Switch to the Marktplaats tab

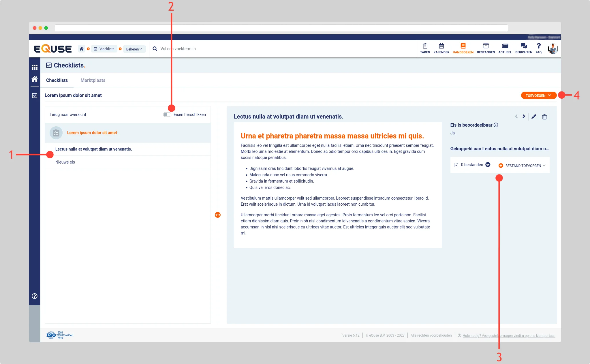93,80
